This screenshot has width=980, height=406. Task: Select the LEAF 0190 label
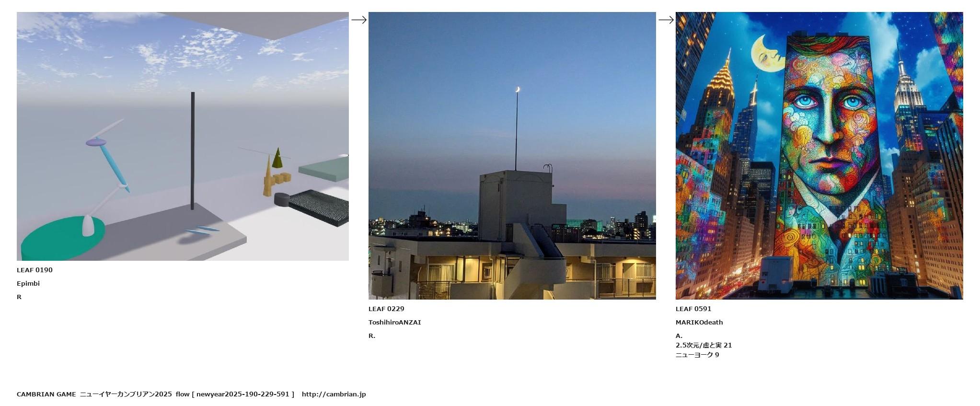pyautogui.click(x=35, y=270)
